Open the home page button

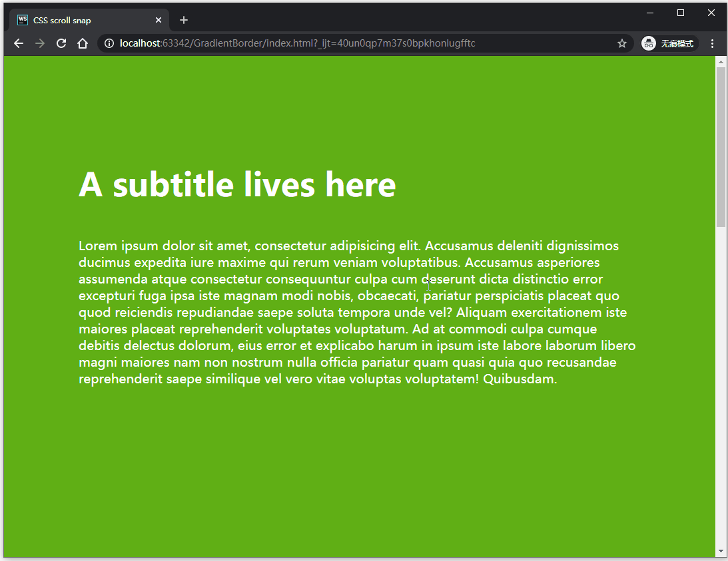[x=83, y=43]
